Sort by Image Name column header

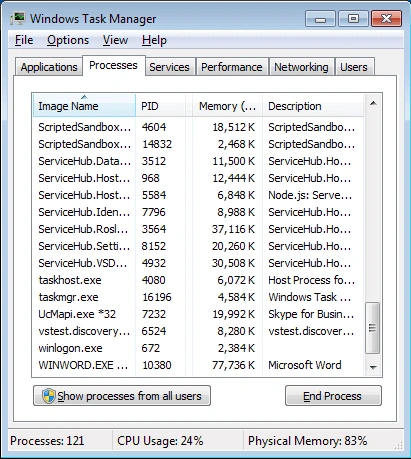pyautogui.click(x=84, y=106)
